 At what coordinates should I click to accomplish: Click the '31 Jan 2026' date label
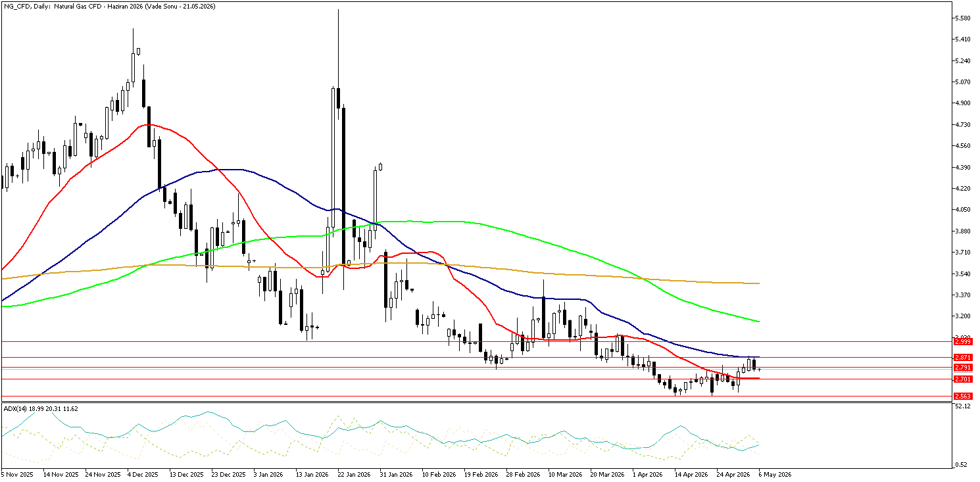pyautogui.click(x=396, y=474)
